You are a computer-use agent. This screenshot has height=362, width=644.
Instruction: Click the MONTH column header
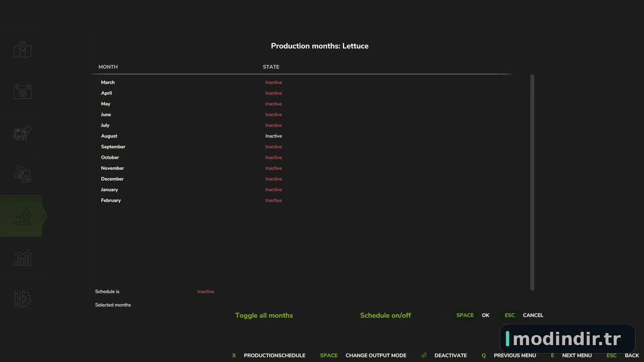(108, 67)
